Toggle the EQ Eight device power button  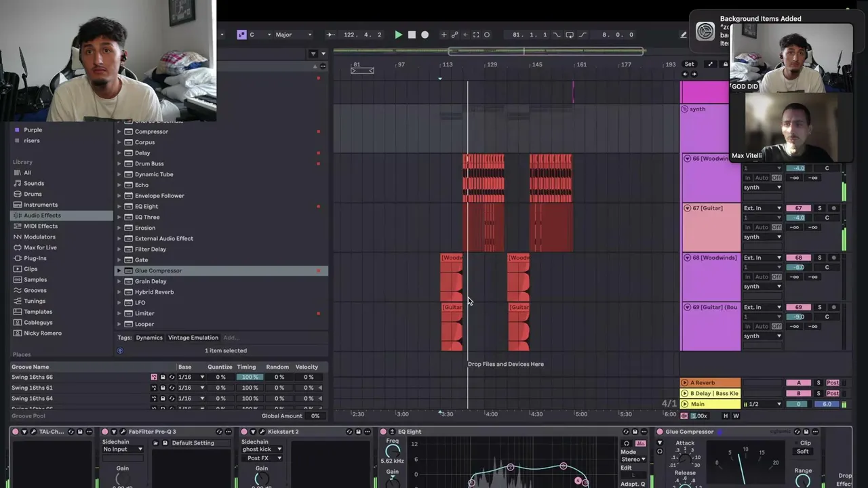point(383,432)
